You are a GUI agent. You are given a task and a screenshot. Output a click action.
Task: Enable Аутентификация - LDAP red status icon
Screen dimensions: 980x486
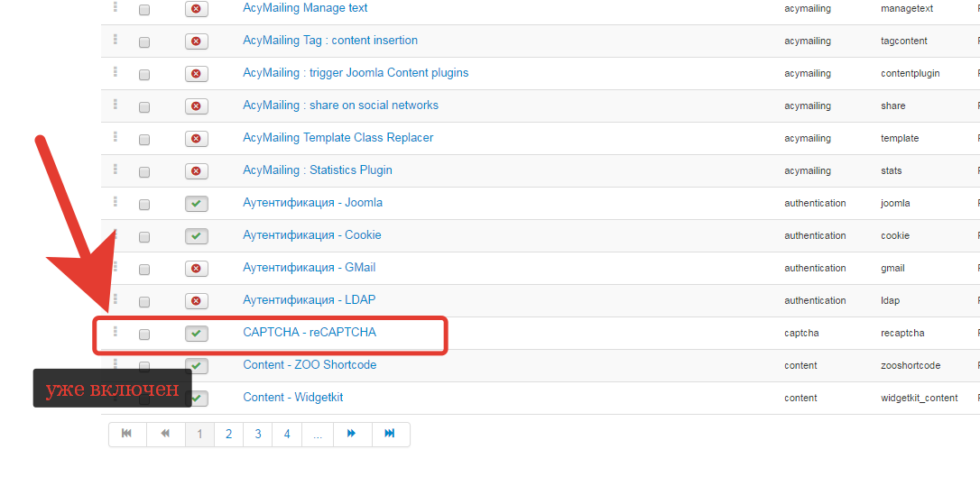coord(196,301)
